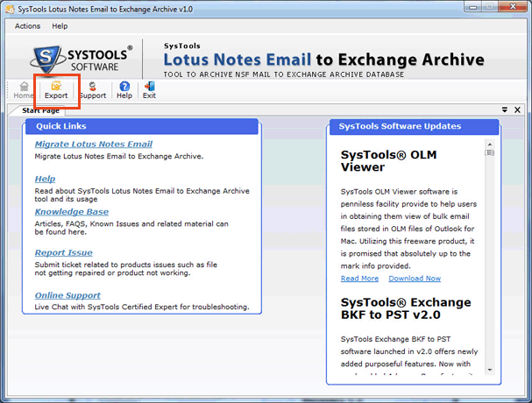Open the tab list dropdown arrow
The image size is (532, 403).
pos(505,110)
